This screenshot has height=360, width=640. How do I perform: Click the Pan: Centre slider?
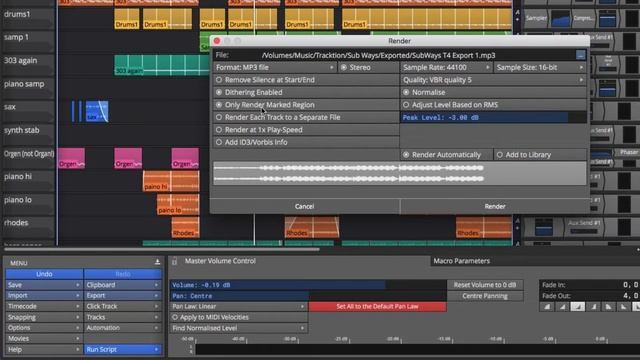(x=308, y=296)
